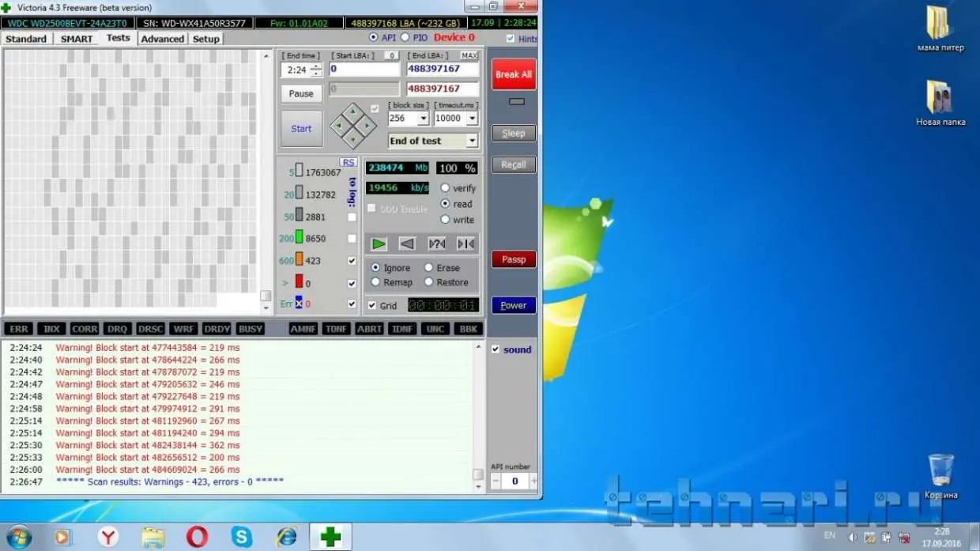
Task: Click the blue Err block marker icon
Action: [x=299, y=303]
